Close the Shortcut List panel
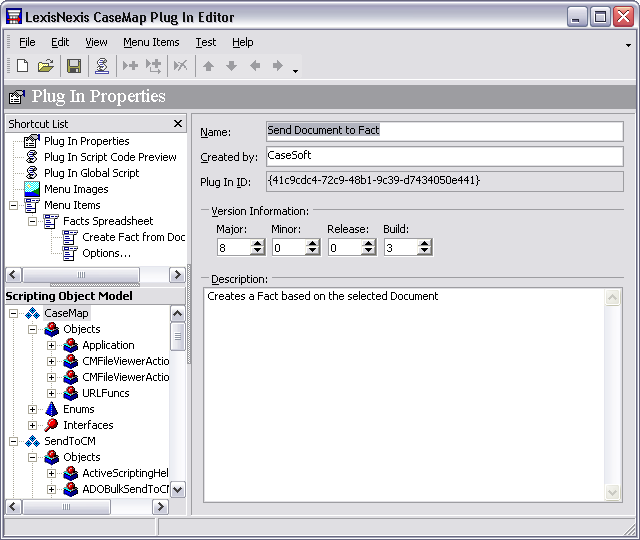This screenshot has height=540, width=640. (x=178, y=124)
